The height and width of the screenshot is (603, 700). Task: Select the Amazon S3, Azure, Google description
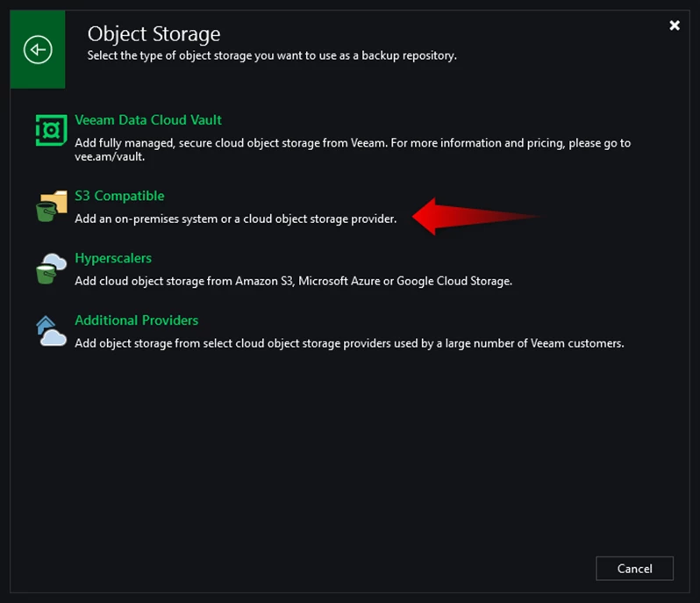pos(293,281)
